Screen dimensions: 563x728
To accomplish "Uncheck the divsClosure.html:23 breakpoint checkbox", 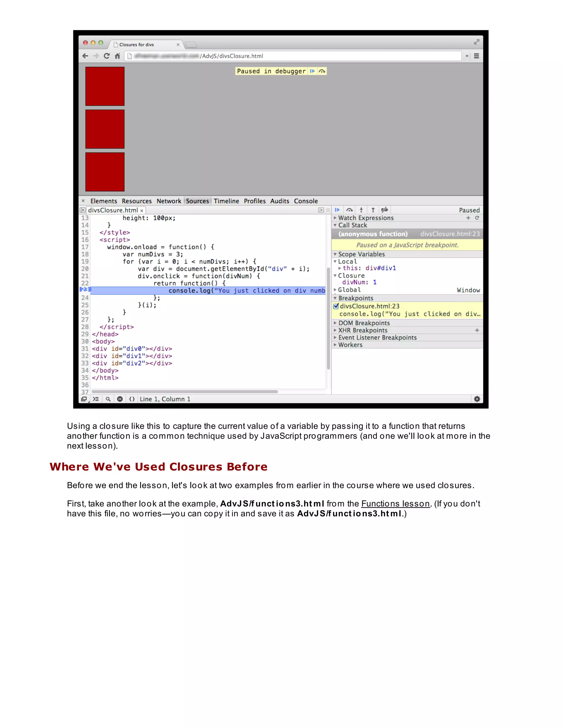I will pyautogui.click(x=336, y=306).
